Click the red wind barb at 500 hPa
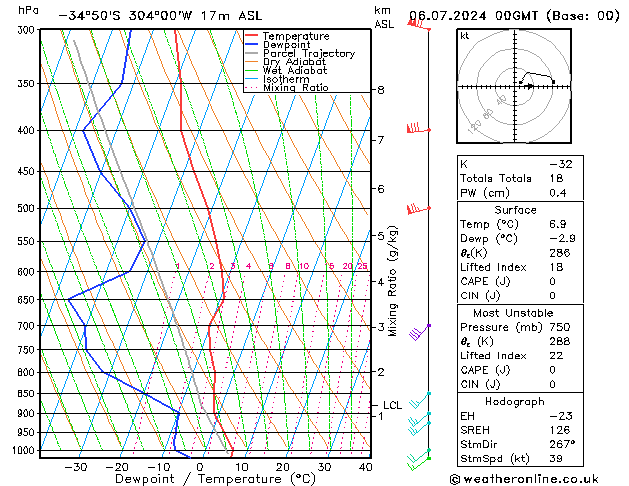 418,209
